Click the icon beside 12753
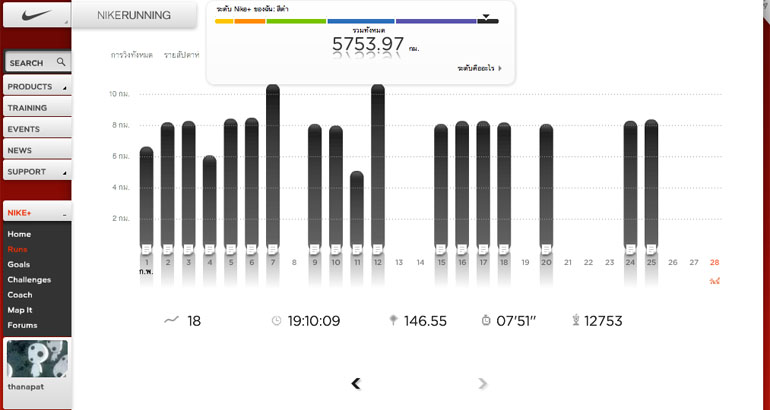Screen dimensions: 770x410 575,321
